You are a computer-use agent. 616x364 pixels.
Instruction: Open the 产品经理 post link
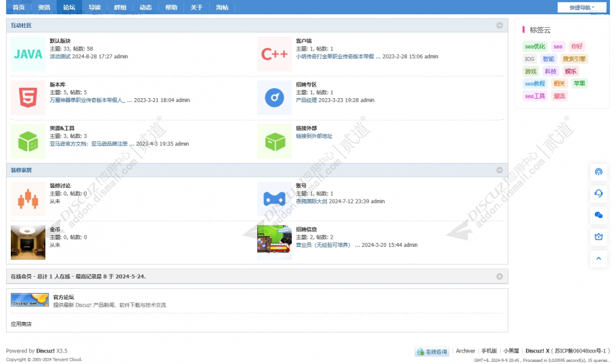pos(306,100)
